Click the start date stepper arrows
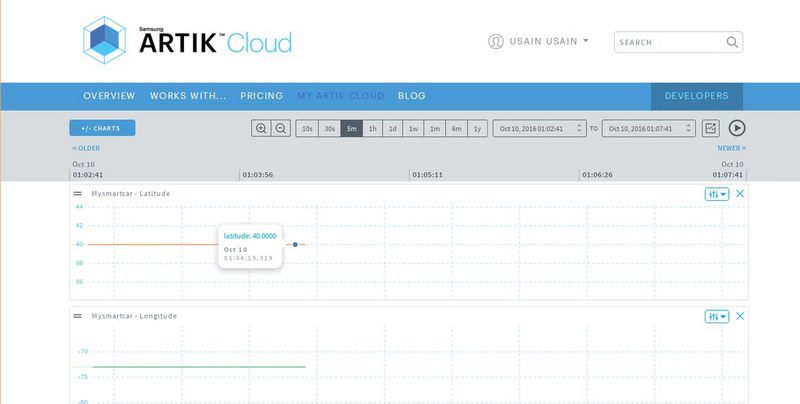Image resolution: width=800 pixels, height=404 pixels. (579, 129)
